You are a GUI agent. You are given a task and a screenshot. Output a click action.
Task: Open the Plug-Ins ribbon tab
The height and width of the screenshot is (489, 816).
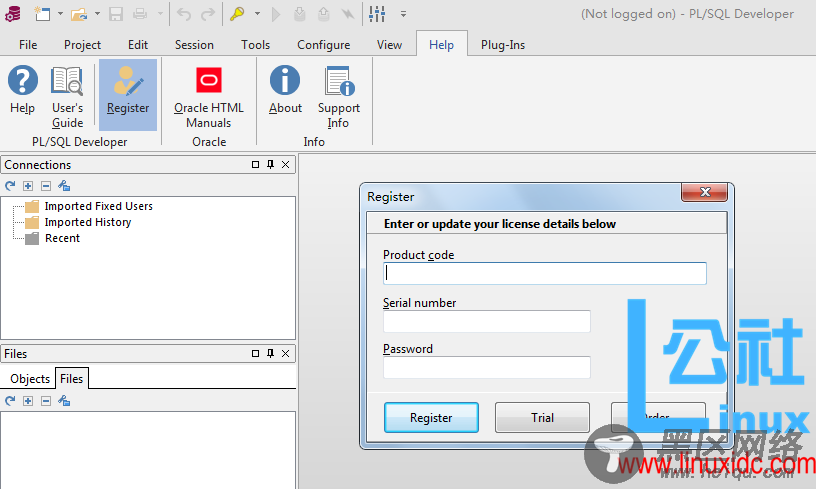pos(503,45)
